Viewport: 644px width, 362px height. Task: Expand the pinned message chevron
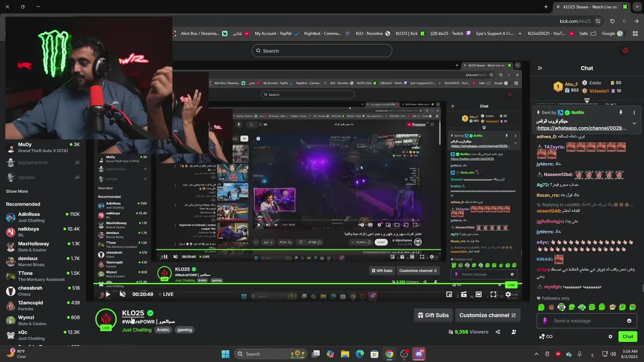tap(634, 123)
